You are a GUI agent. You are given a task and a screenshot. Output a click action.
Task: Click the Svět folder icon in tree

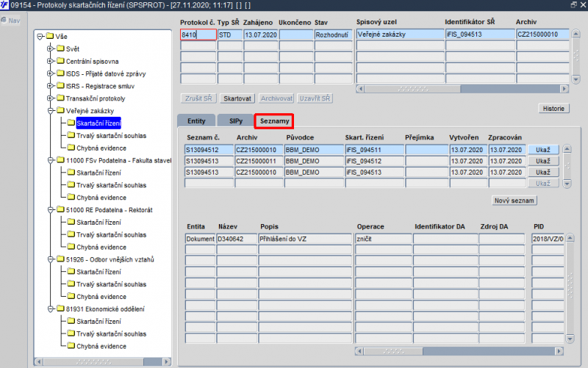click(x=60, y=48)
